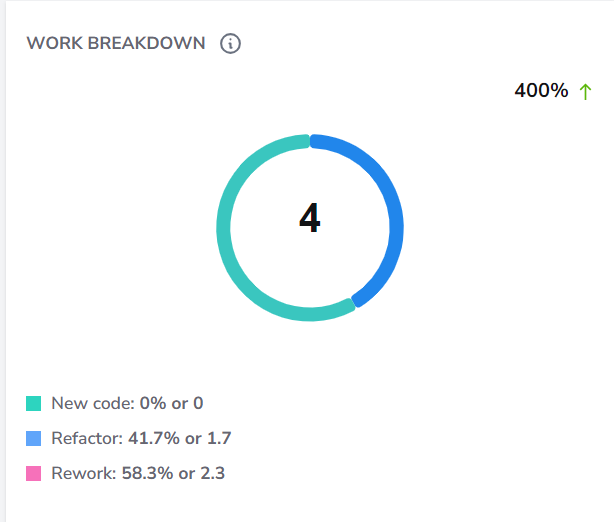Click the '0% or 0' value text

[x=172, y=403]
